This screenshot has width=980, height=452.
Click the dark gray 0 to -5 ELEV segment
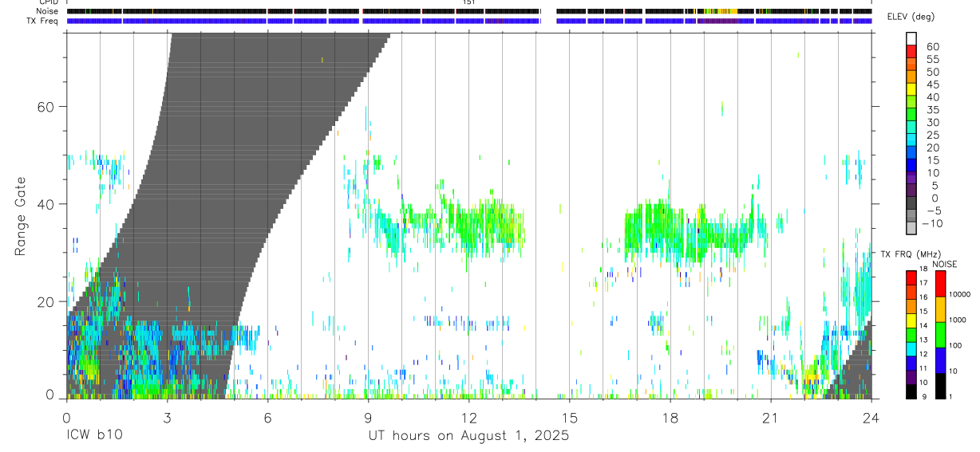[x=911, y=204]
